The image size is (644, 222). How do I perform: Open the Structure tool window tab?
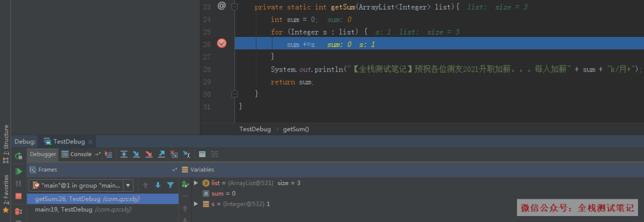point(6,143)
